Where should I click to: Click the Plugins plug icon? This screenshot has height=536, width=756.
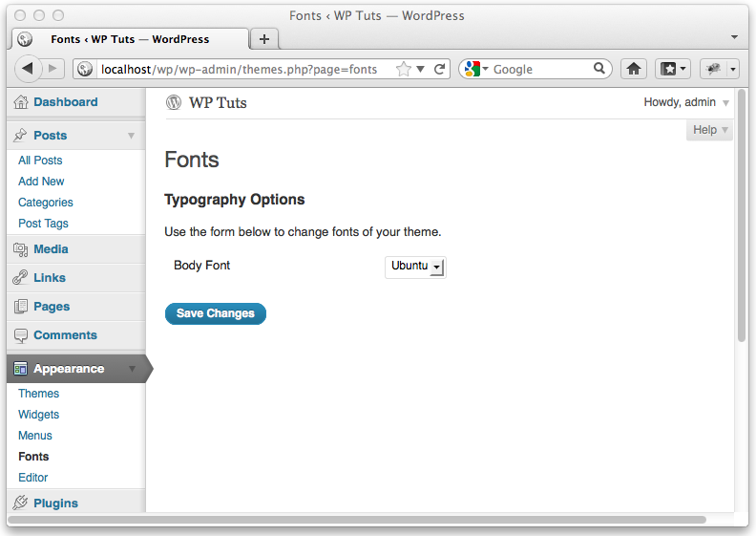(x=20, y=503)
